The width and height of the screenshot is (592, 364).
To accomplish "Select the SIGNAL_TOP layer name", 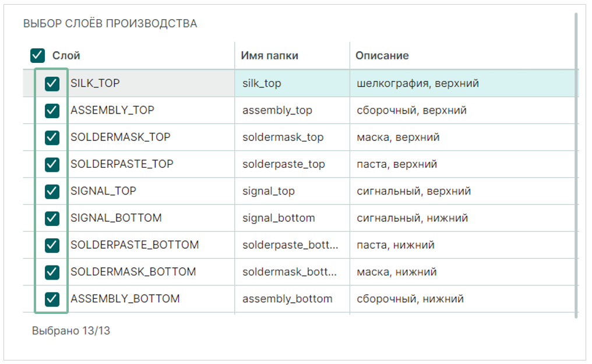I will pyautogui.click(x=104, y=191).
